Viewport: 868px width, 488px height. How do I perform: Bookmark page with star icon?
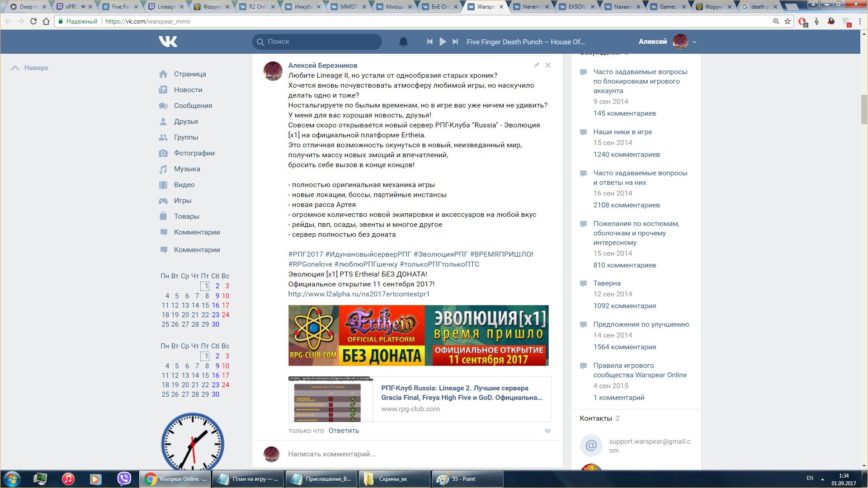[x=788, y=21]
